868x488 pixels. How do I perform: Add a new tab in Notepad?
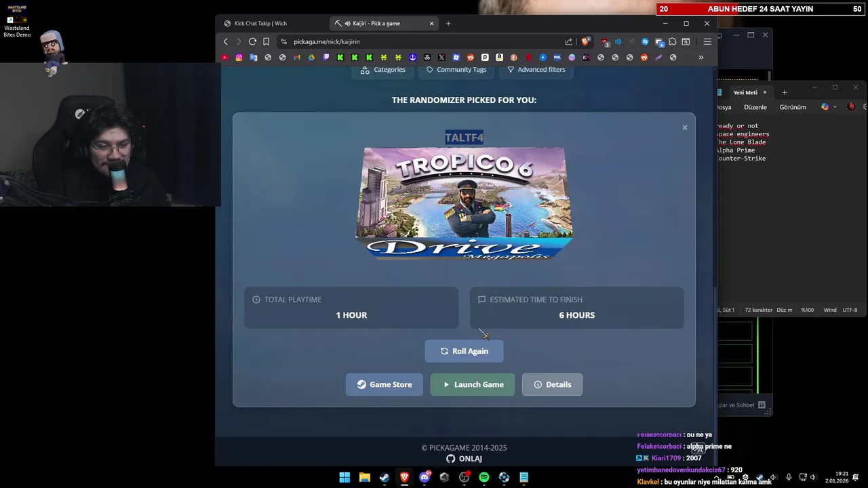click(784, 92)
